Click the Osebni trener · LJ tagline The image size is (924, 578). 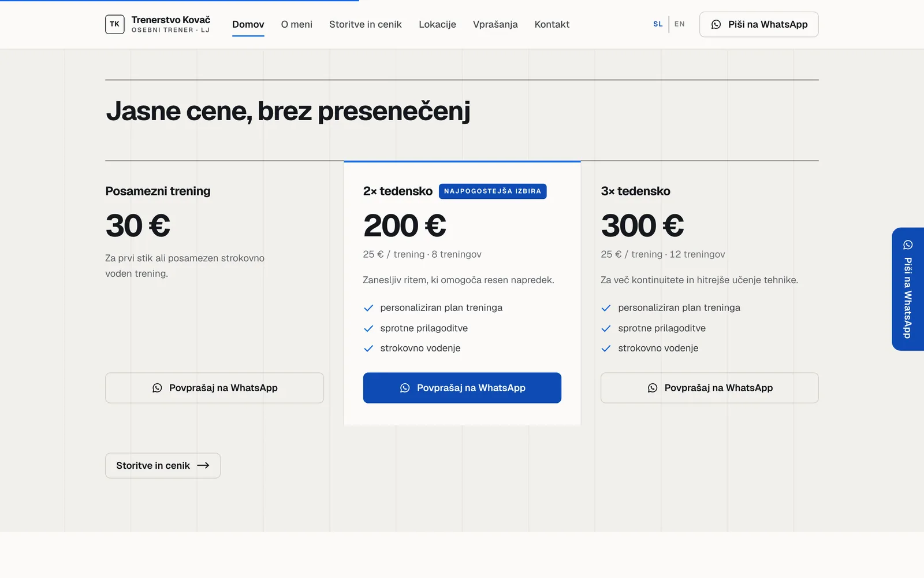tap(170, 30)
